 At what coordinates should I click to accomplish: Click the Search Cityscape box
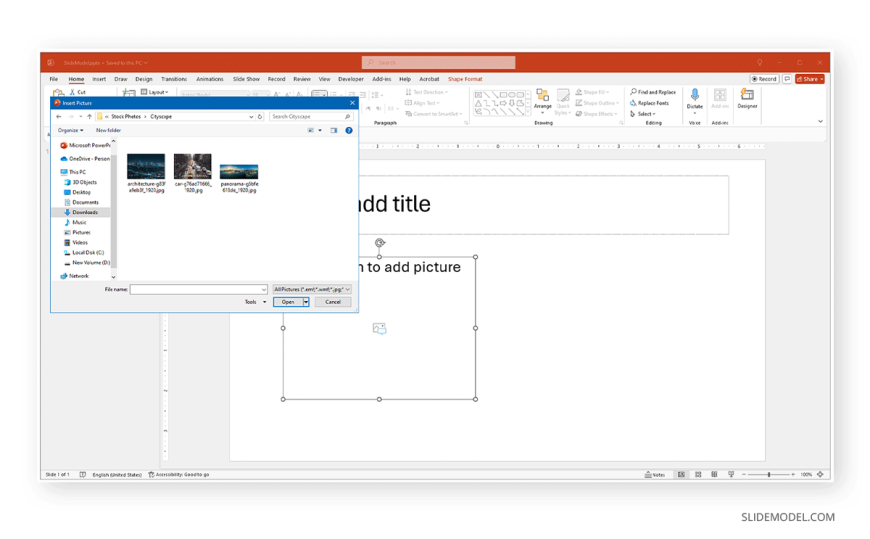311,117
